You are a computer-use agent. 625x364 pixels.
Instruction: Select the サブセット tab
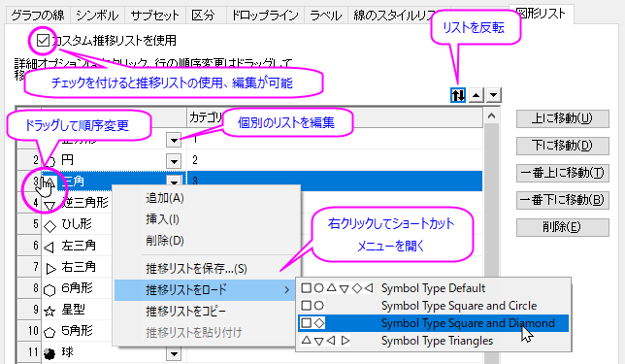154,16
